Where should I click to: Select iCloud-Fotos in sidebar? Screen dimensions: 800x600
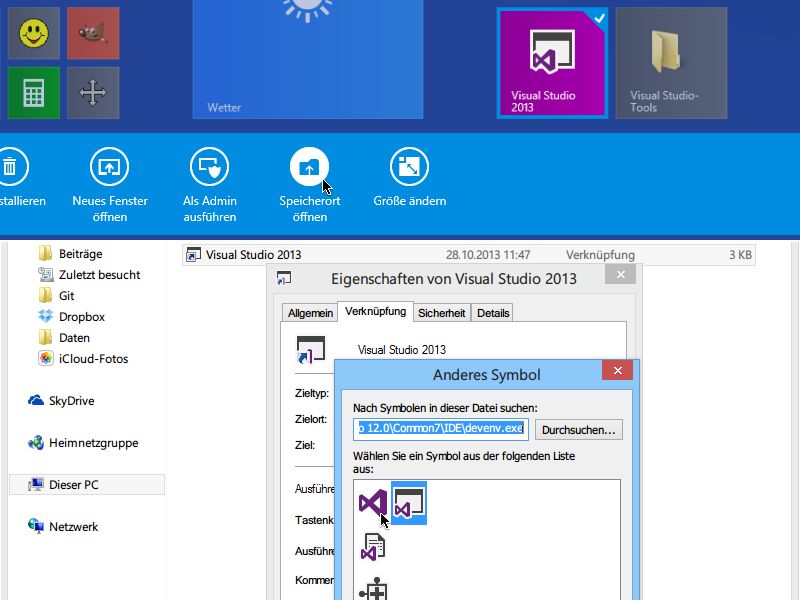[83, 359]
